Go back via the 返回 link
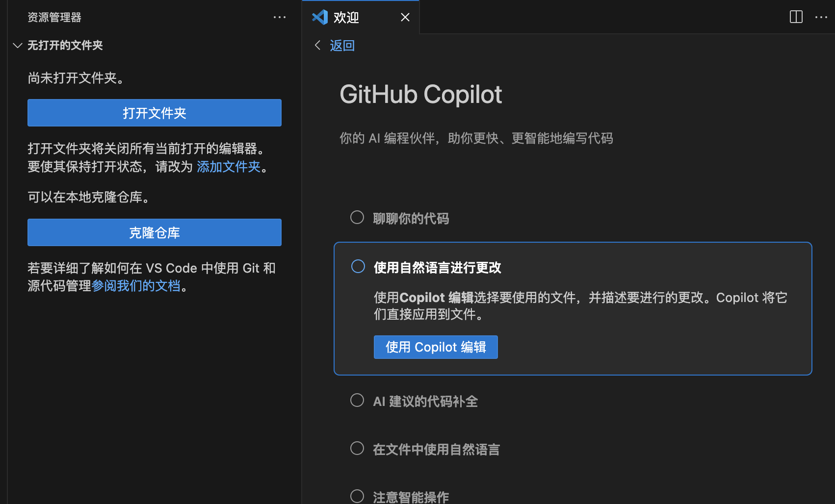The width and height of the screenshot is (835, 504). [342, 46]
